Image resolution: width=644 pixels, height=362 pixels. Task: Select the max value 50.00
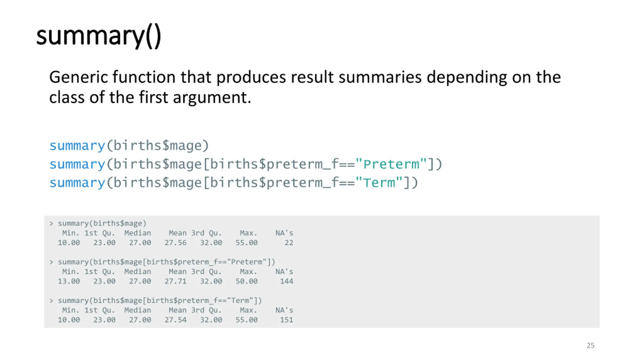[x=247, y=281]
